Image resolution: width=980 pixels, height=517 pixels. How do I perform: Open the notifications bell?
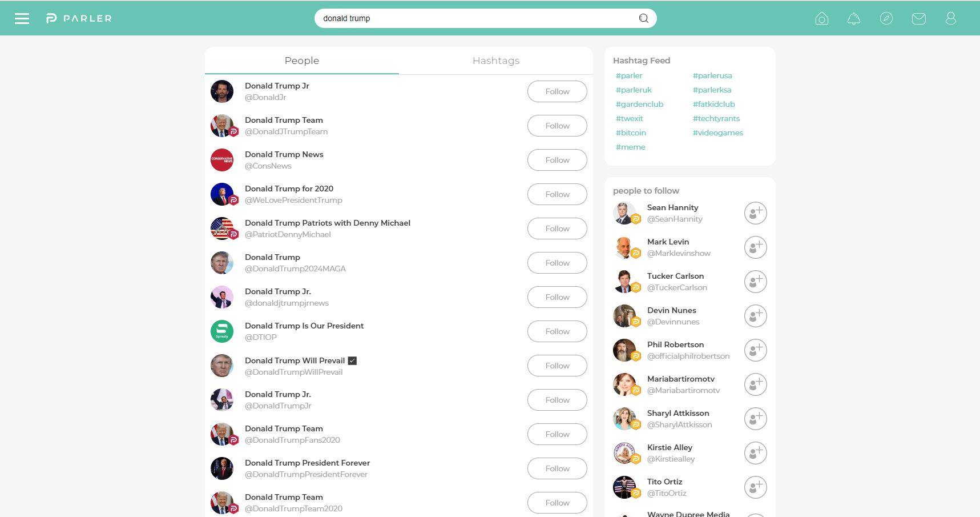854,19
